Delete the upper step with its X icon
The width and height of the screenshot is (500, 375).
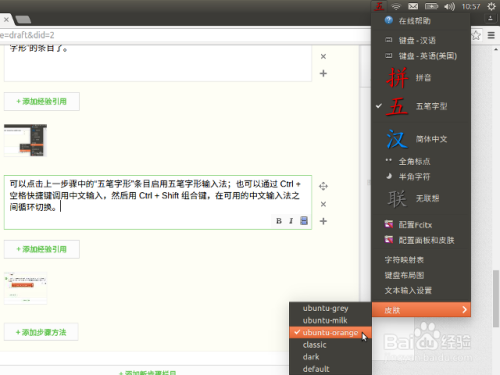(x=323, y=56)
